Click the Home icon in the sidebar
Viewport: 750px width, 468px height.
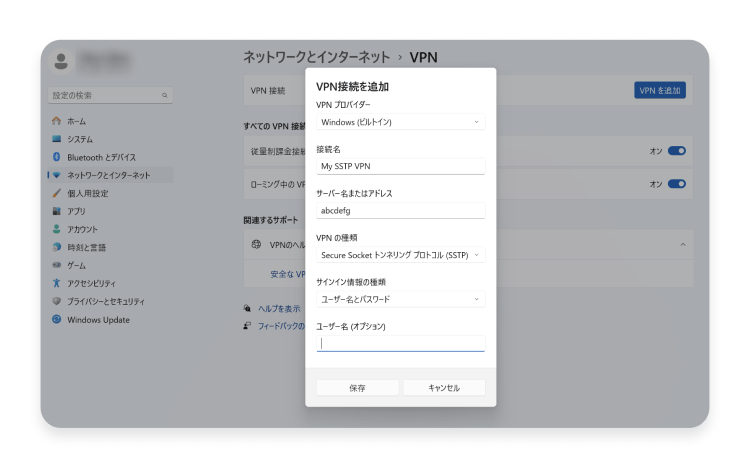click(56, 121)
